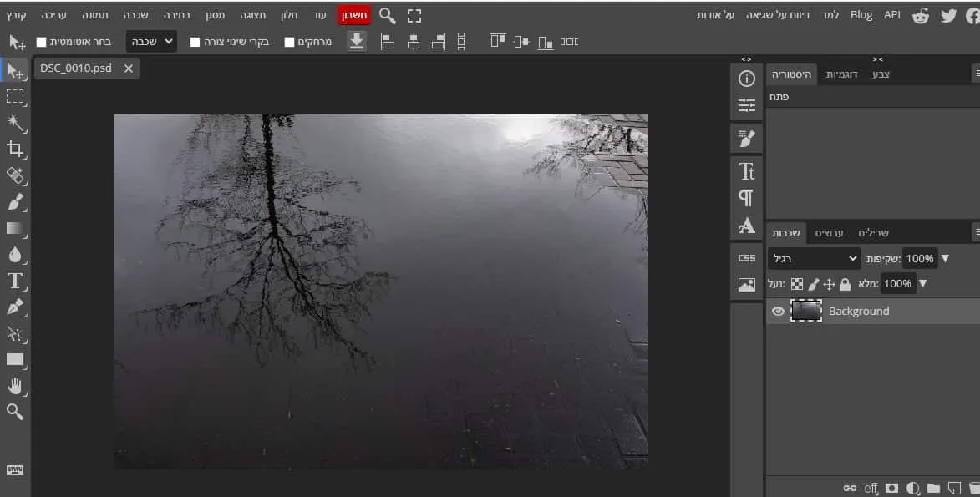Viewport: 980px width, 497px height.
Task: Open the File menu (קובץ)
Action: (17, 15)
